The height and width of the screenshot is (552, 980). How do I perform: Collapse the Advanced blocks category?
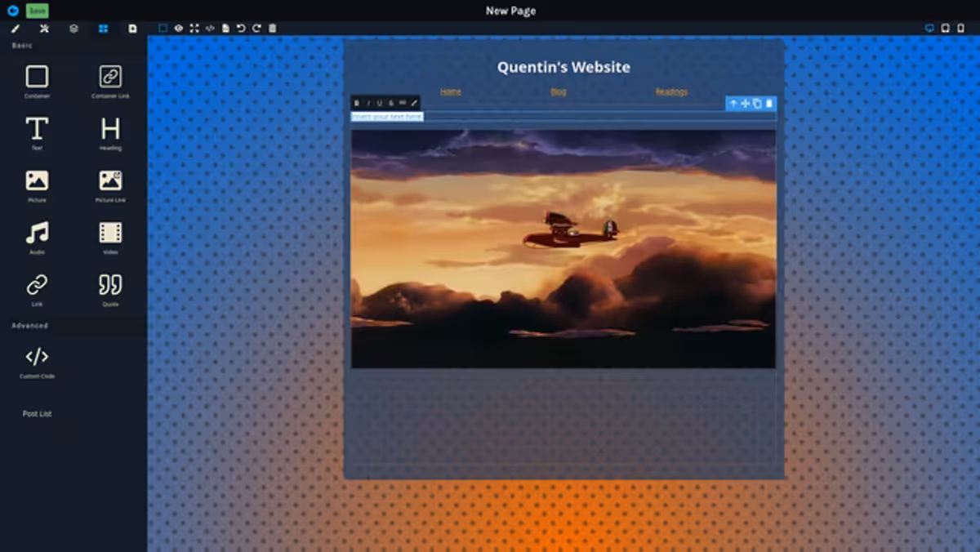point(29,326)
